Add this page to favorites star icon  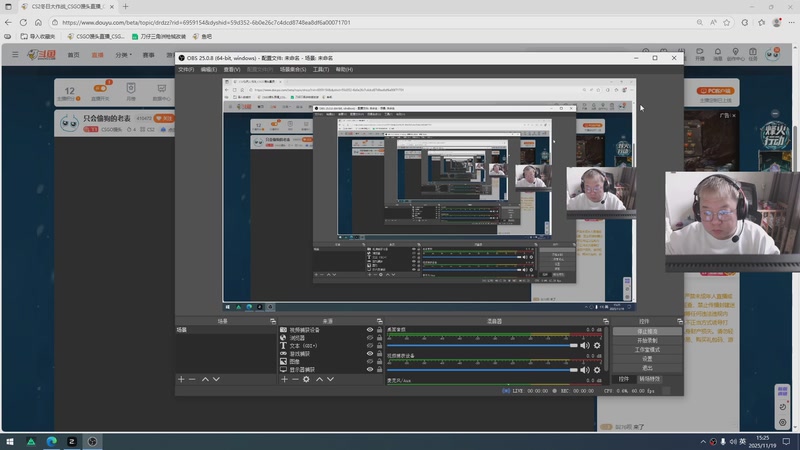[727, 22]
